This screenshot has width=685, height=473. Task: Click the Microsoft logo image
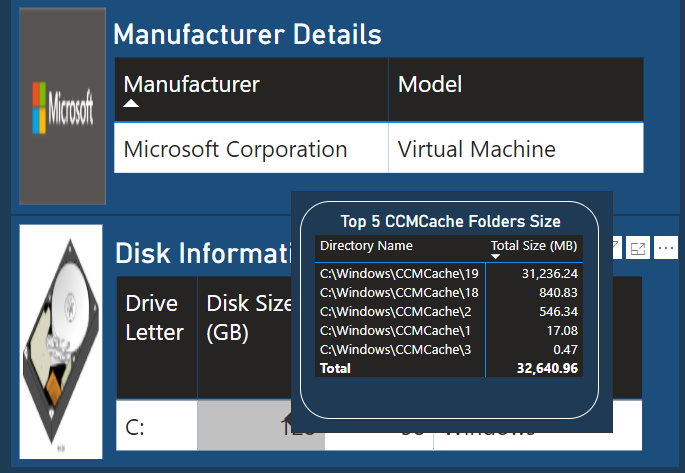click(62, 106)
